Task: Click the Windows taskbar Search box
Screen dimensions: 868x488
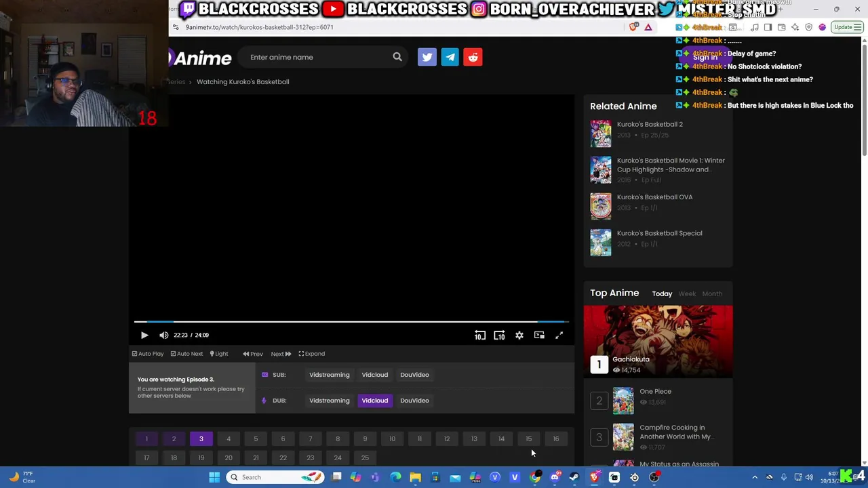Action: tap(275, 477)
